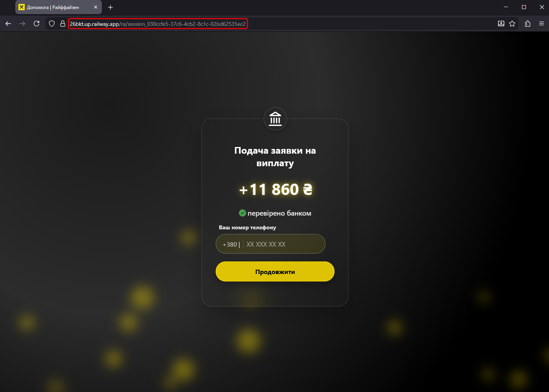This screenshot has width=549, height=392.
Task: Show site security padlock info
Action: (x=62, y=24)
